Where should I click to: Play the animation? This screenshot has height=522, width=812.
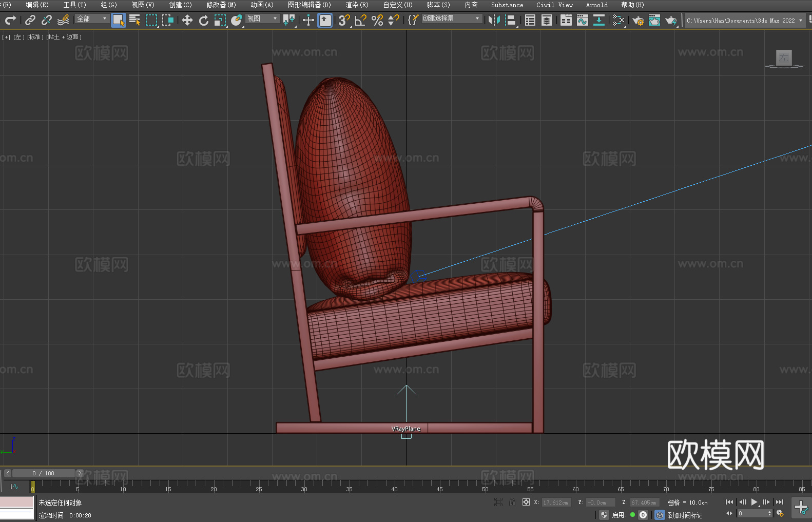tap(755, 502)
